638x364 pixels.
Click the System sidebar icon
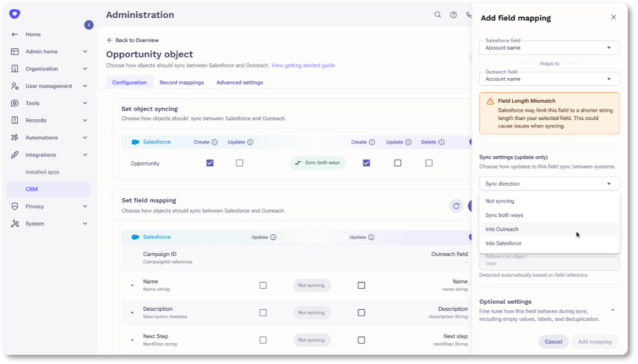coord(14,224)
